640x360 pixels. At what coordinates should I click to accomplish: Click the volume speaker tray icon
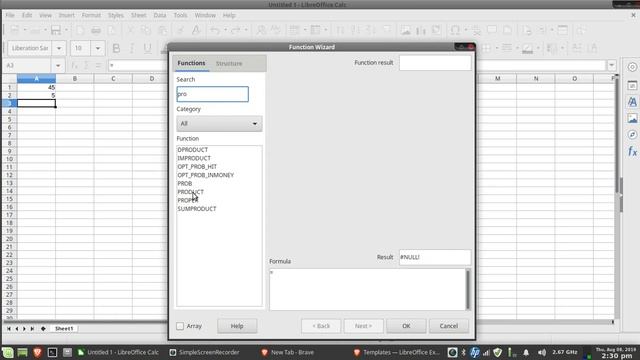(x=542, y=352)
